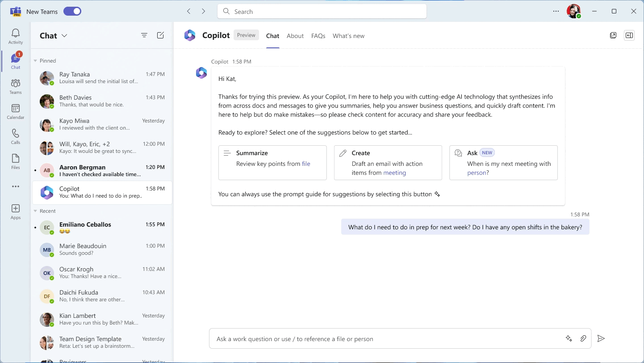Select the Files icon in the sidebar
This screenshot has height=363, width=644.
click(15, 162)
